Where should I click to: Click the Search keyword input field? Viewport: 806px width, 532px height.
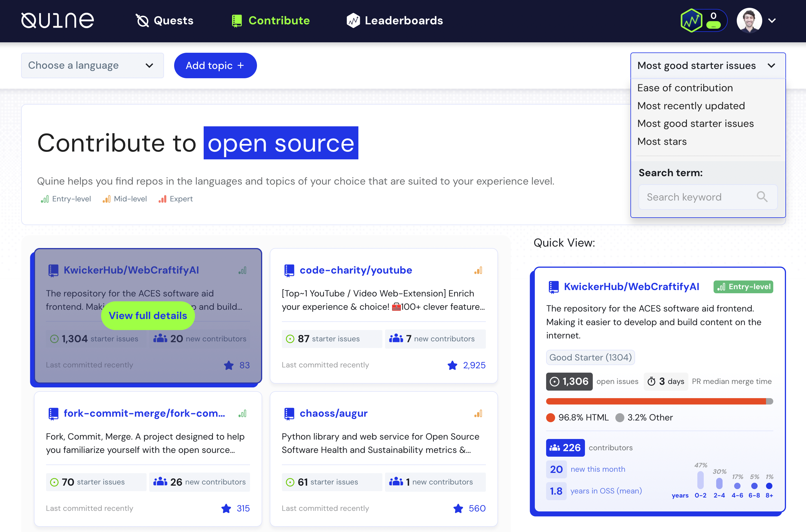pyautogui.click(x=708, y=197)
